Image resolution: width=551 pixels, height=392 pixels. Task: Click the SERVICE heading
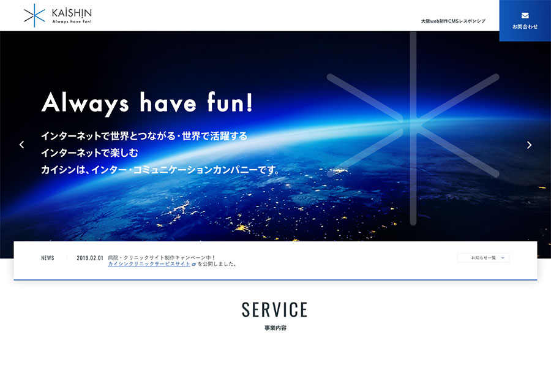(275, 310)
